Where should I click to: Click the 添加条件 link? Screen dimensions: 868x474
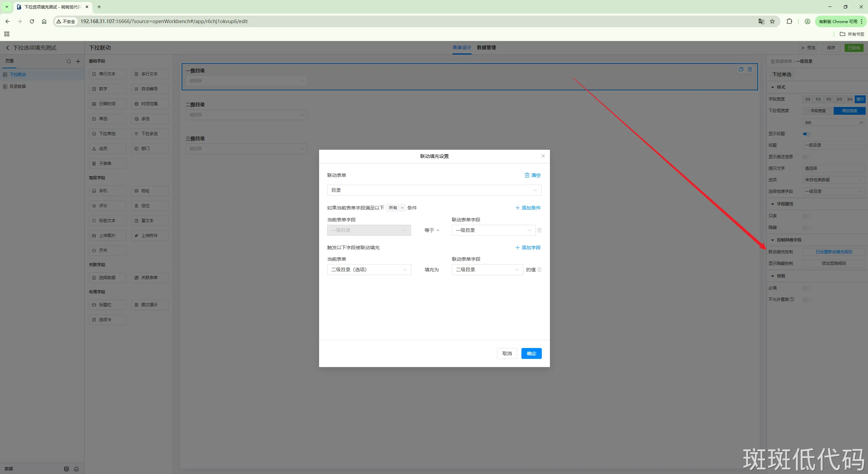528,208
